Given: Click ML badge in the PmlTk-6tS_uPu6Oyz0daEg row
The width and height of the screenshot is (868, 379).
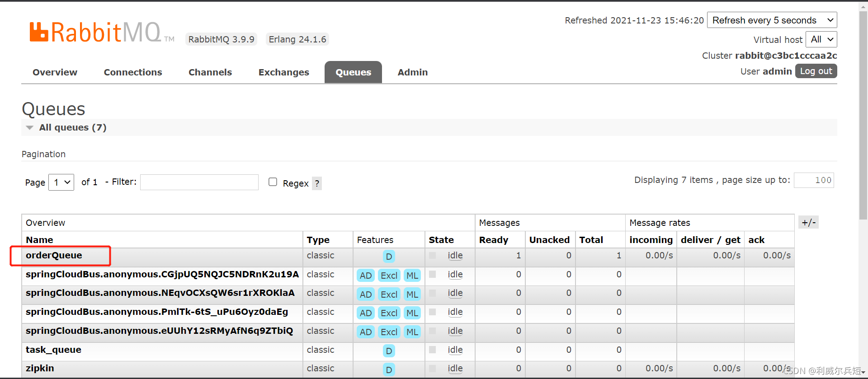Looking at the screenshot, I should tap(412, 313).
